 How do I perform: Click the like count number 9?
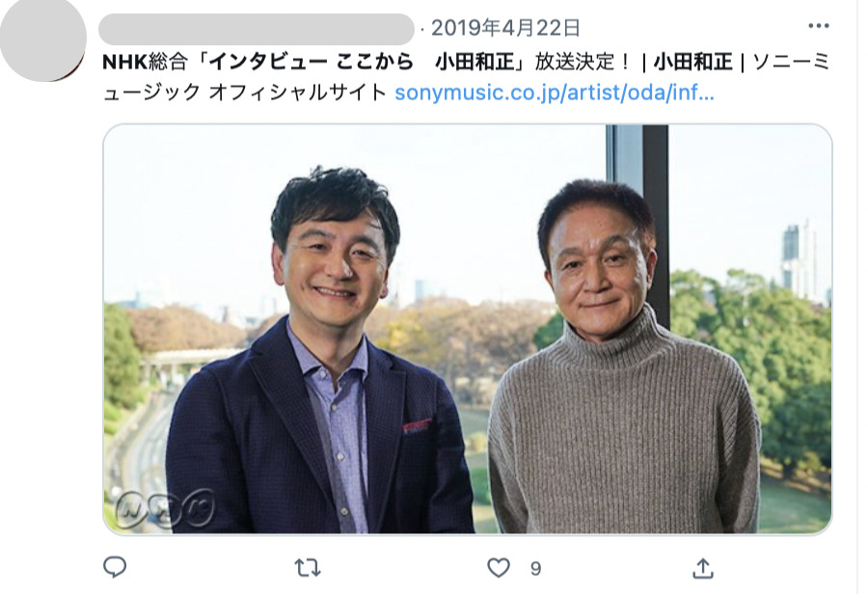click(x=535, y=569)
